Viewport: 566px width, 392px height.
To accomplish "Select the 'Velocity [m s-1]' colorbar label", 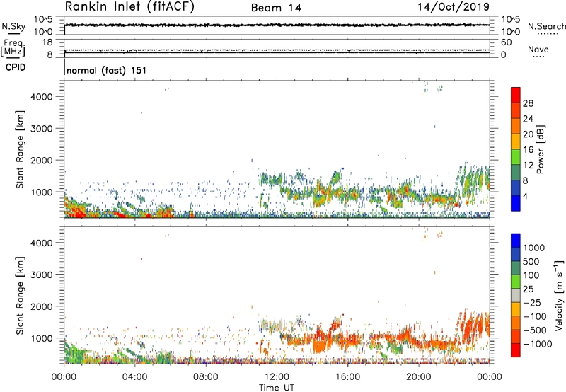I will click(x=559, y=296).
